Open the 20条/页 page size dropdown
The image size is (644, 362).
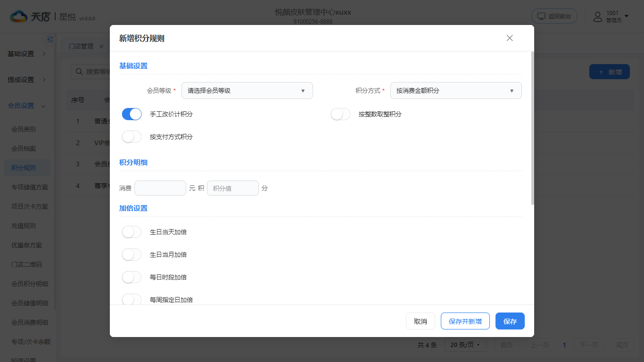465,345
